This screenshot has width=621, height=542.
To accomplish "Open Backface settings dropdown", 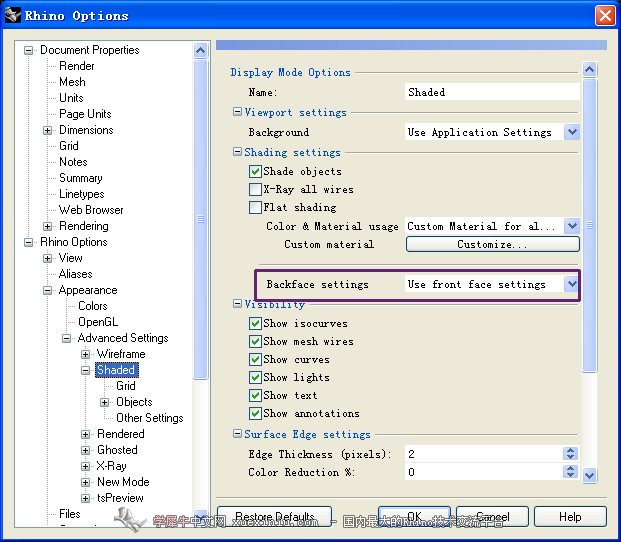I will point(572,284).
